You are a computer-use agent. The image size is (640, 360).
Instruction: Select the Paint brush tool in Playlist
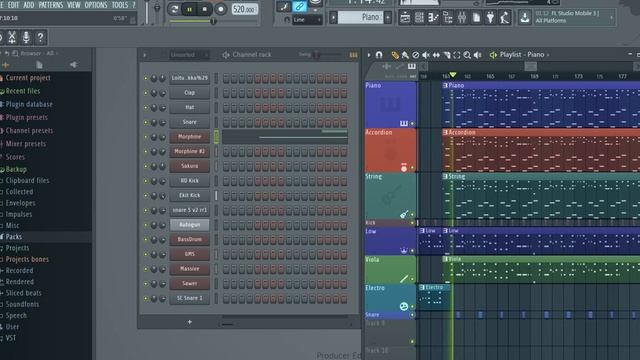(405, 55)
